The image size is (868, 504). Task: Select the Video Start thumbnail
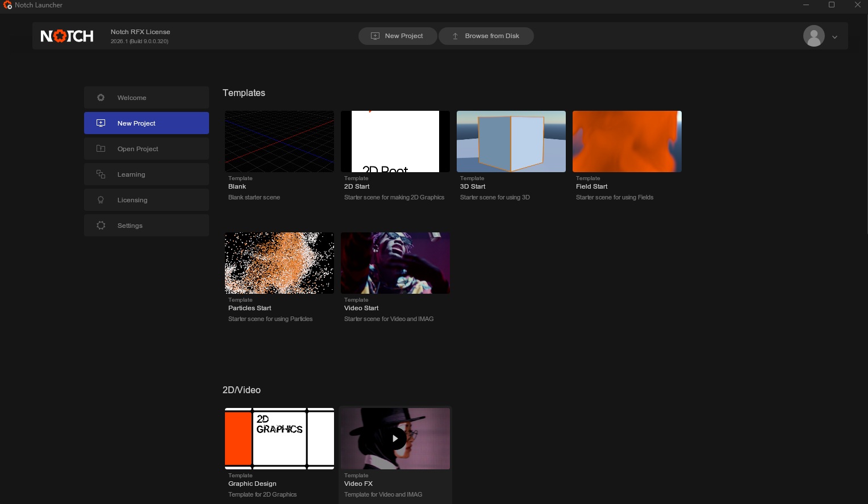click(x=395, y=263)
